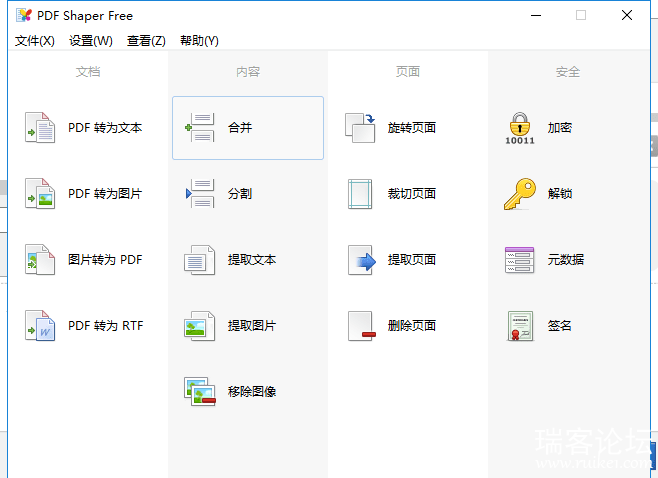
Task: Choose the 'PDF 转为图片' label
Action: [105, 193]
